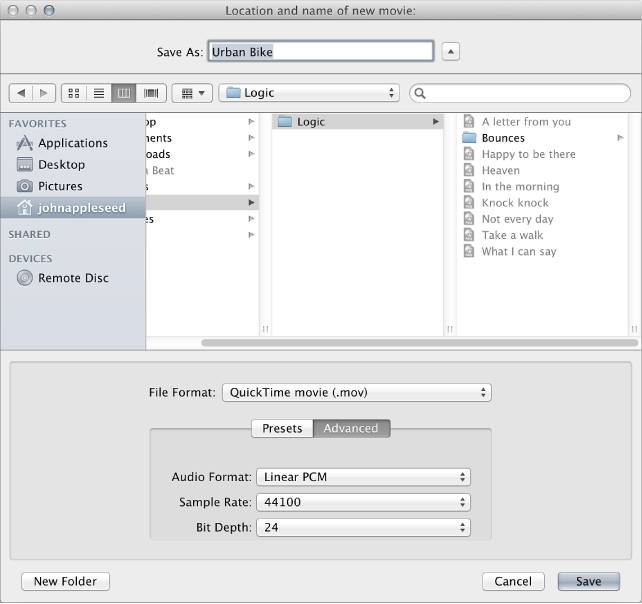Open the File Format dropdown
Viewport: 642px width, 604px height.
[357, 393]
